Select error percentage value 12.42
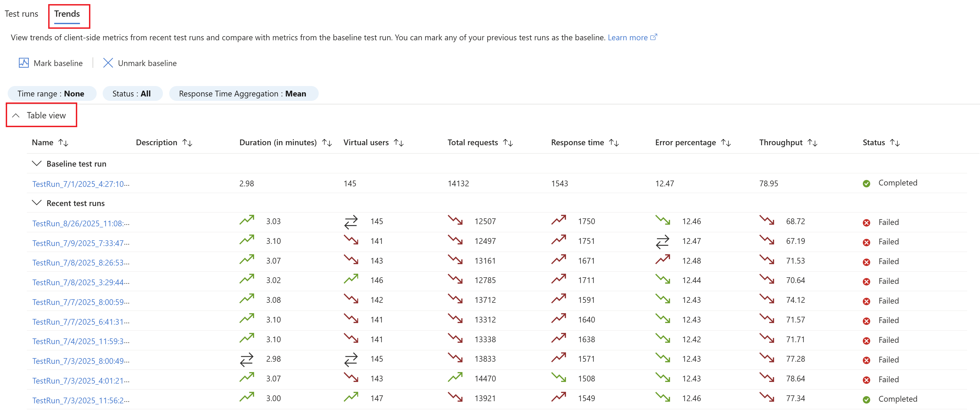The width and height of the screenshot is (980, 411). click(691, 339)
